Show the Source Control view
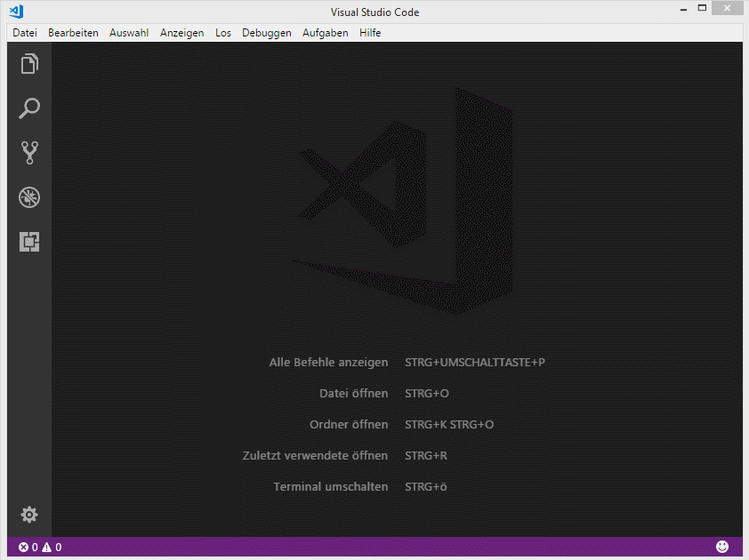Screen dimensions: 749x560 [x=29, y=153]
